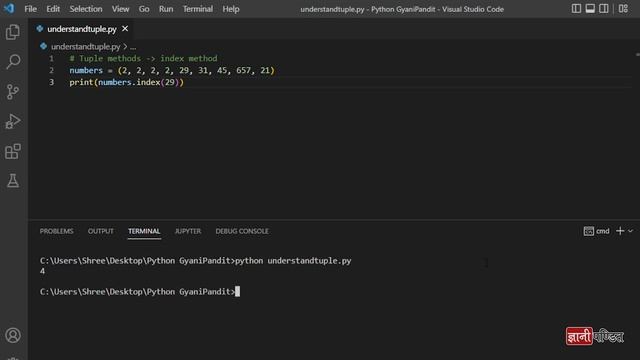Open the Extensions view
The image size is (640, 360).
[x=13, y=151]
